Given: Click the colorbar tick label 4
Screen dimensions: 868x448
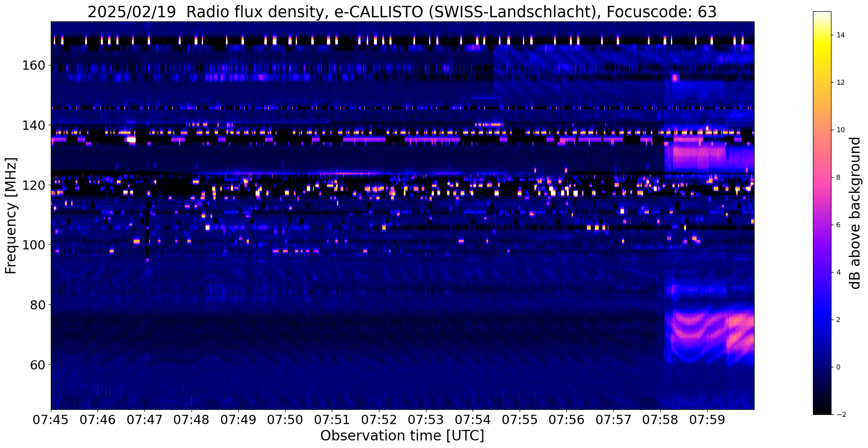Looking at the screenshot, I should click(839, 272).
